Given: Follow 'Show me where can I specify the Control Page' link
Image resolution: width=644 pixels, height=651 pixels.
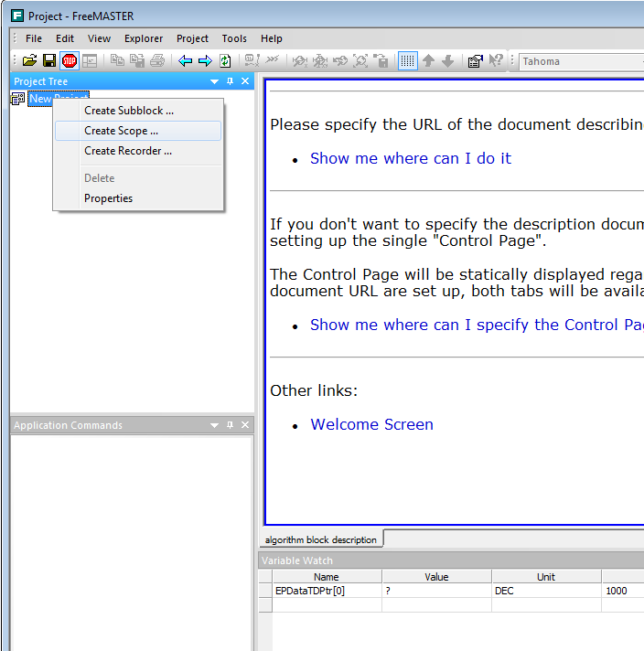Looking at the screenshot, I should [x=477, y=325].
